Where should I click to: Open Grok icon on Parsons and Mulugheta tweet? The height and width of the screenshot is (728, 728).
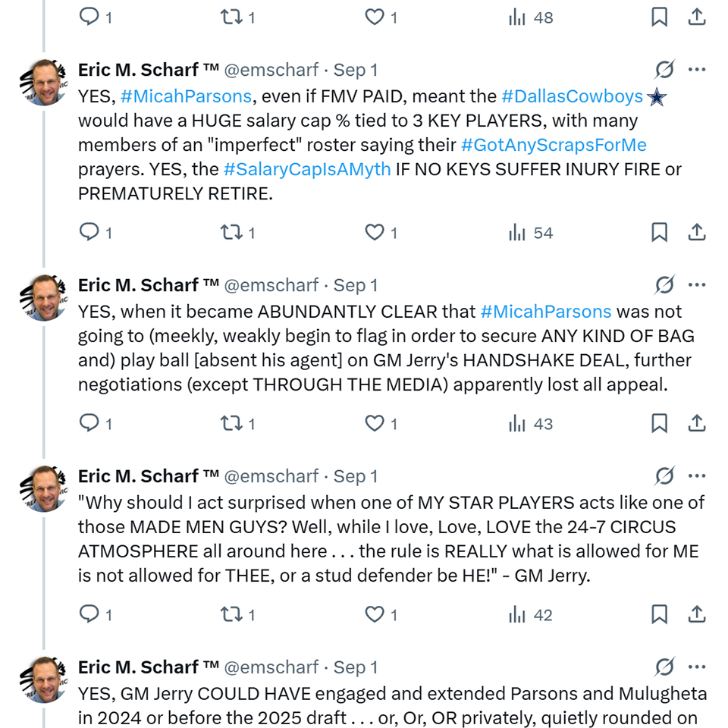click(x=664, y=668)
